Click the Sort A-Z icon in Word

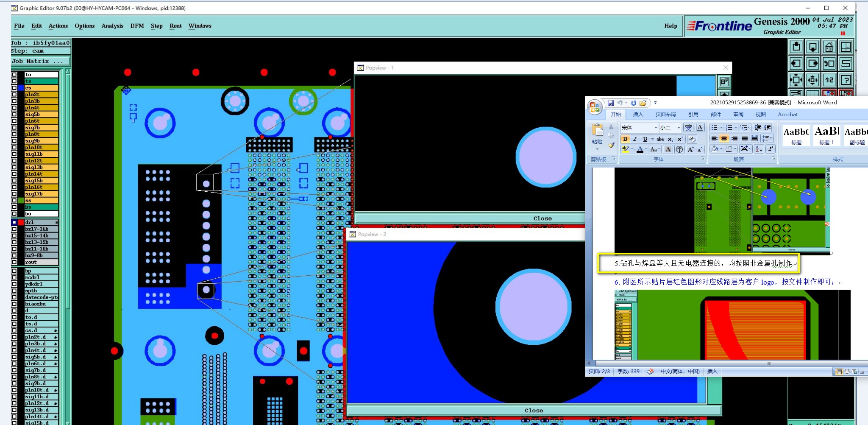pos(759,149)
